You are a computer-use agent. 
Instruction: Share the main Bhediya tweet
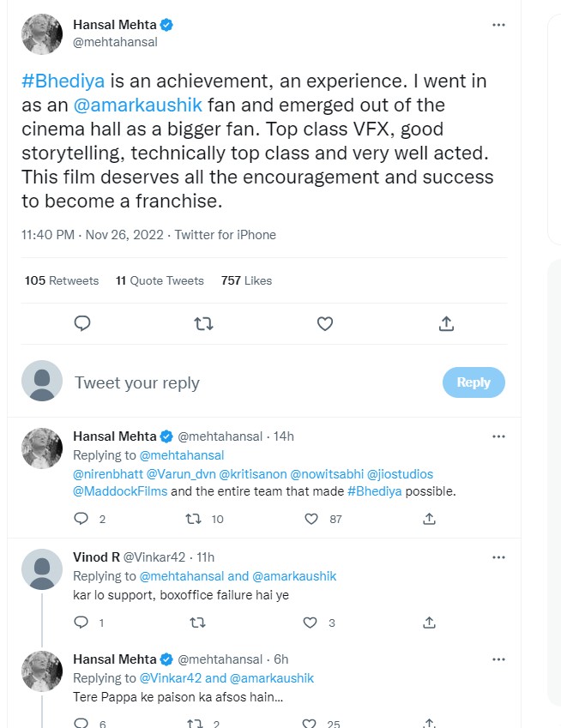446,323
